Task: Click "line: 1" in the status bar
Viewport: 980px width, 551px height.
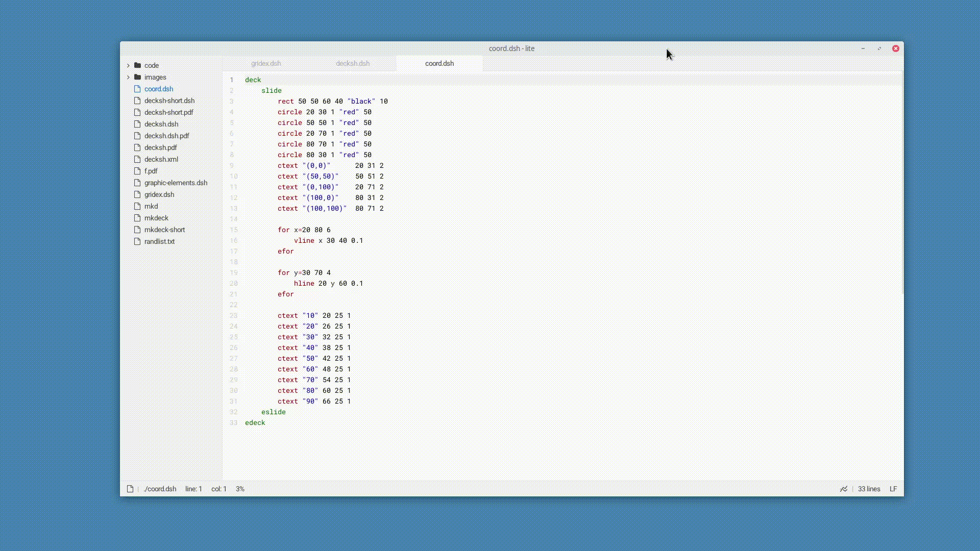Action: (x=193, y=489)
